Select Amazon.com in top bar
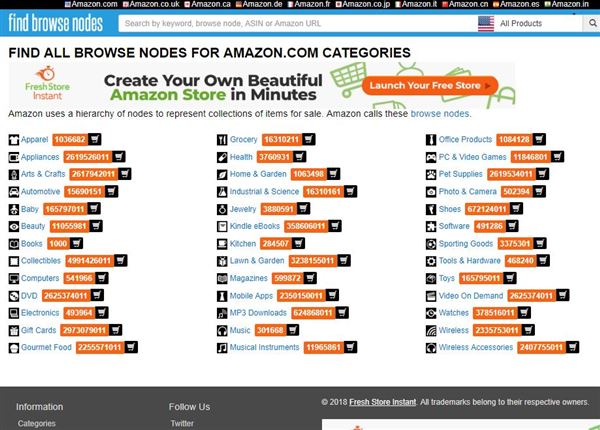This screenshot has height=430, width=600. tap(91, 4)
